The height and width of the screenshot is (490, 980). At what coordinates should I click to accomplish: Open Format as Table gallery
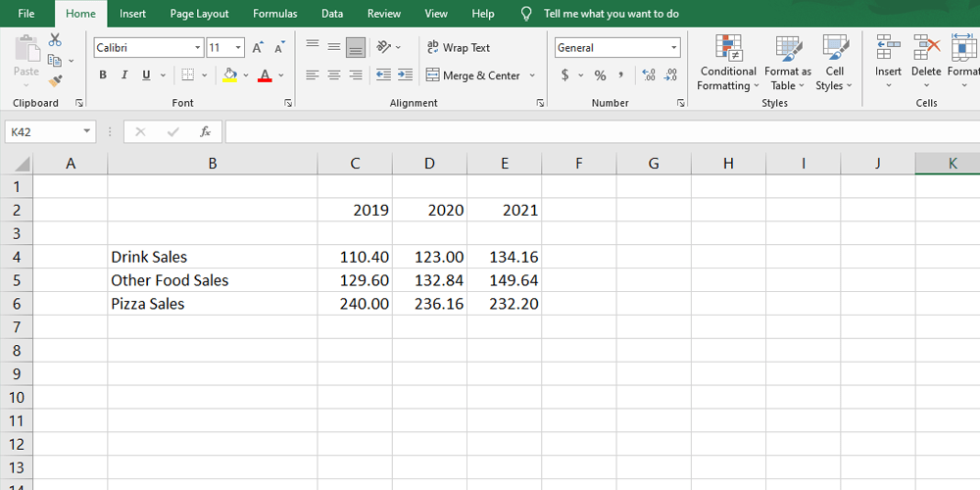788,63
